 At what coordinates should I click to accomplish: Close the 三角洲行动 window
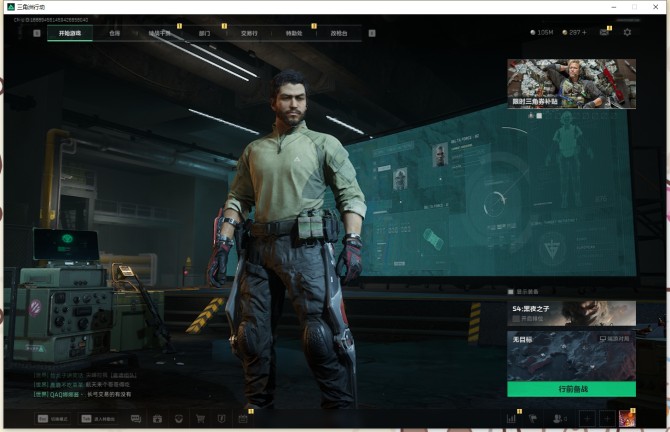tap(655, 7)
